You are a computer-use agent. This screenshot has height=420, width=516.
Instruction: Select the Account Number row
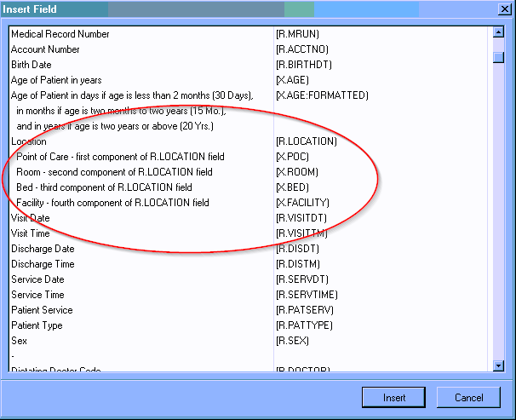pos(45,49)
